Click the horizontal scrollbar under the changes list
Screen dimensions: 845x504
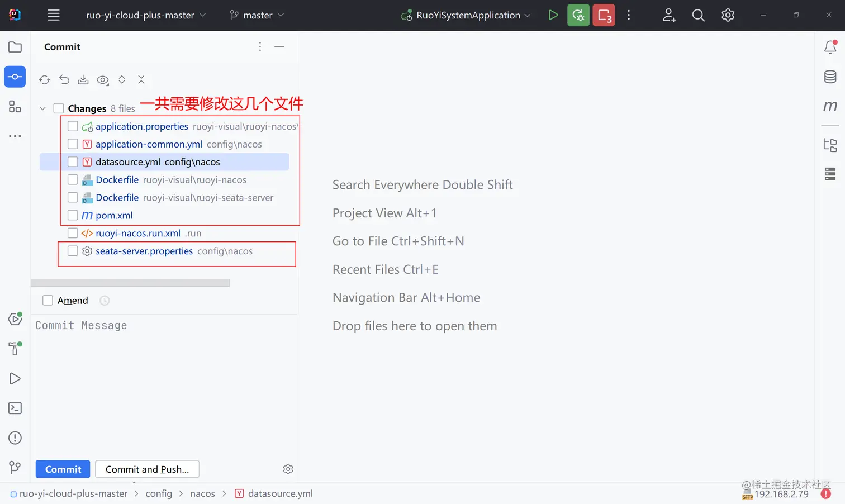[130, 283]
